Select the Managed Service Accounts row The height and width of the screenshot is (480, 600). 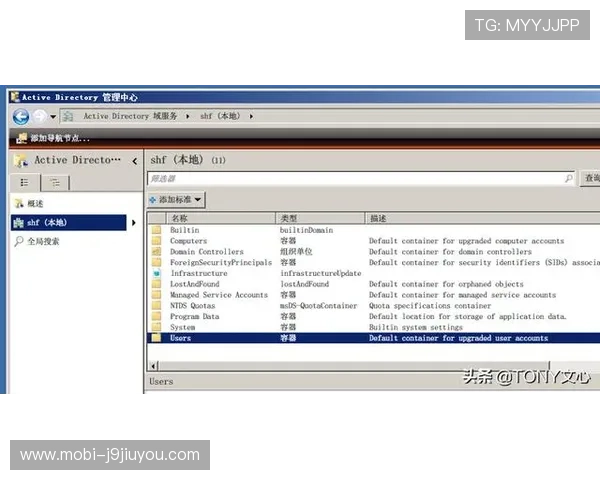(214, 295)
